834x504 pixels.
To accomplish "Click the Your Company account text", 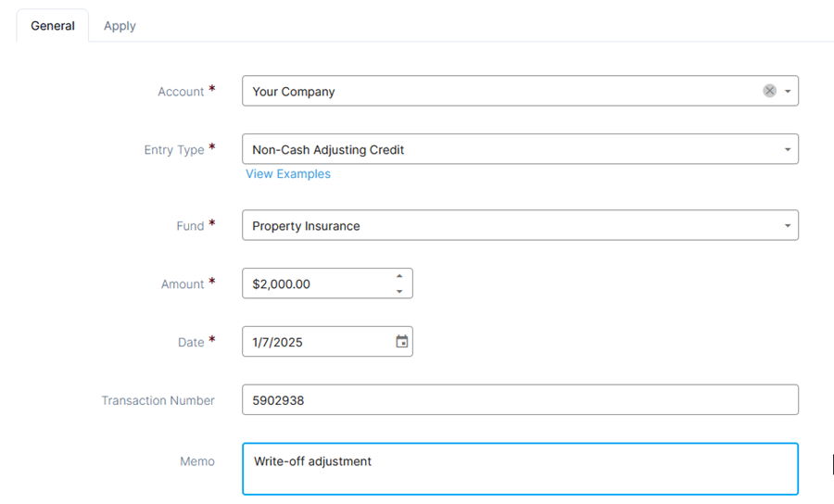I will 294,92.
